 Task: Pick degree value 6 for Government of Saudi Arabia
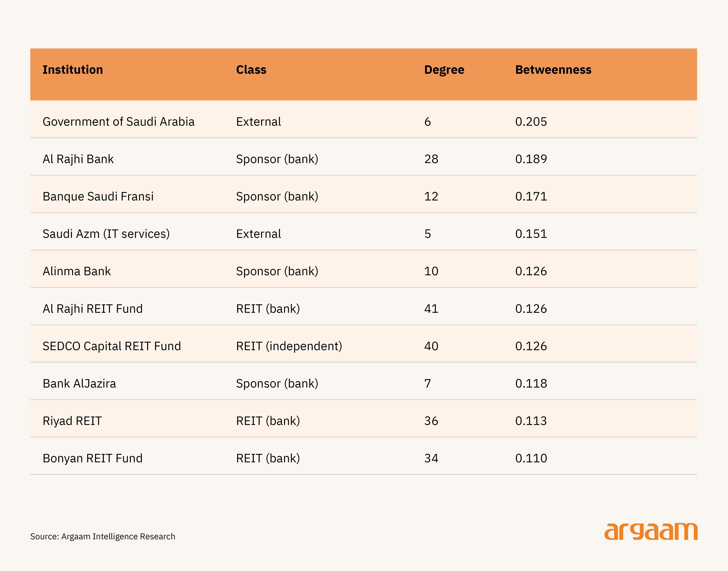(x=428, y=122)
